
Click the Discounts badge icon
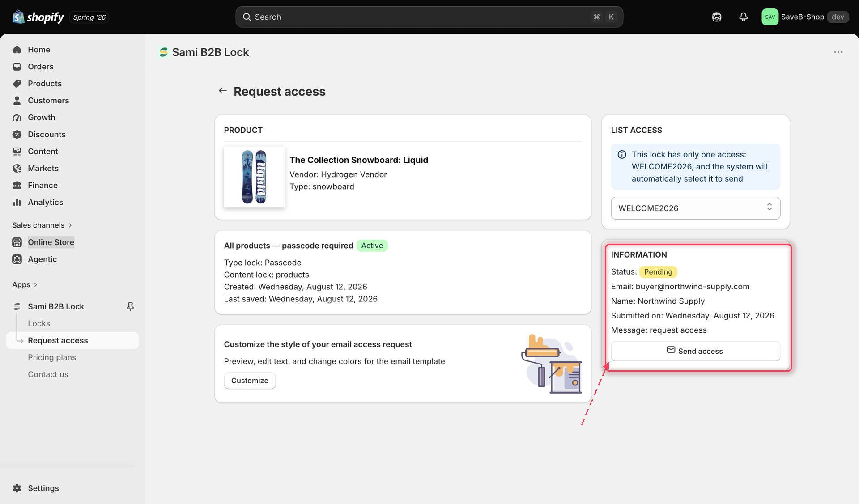[x=17, y=135]
